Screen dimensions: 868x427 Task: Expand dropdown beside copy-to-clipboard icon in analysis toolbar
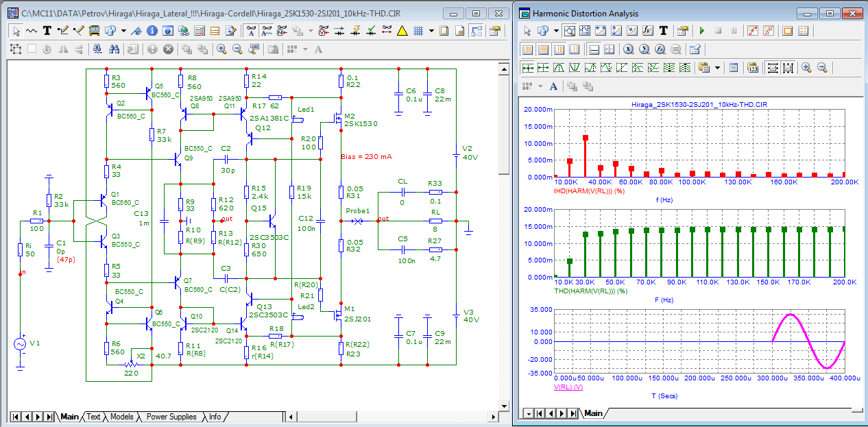[717, 67]
